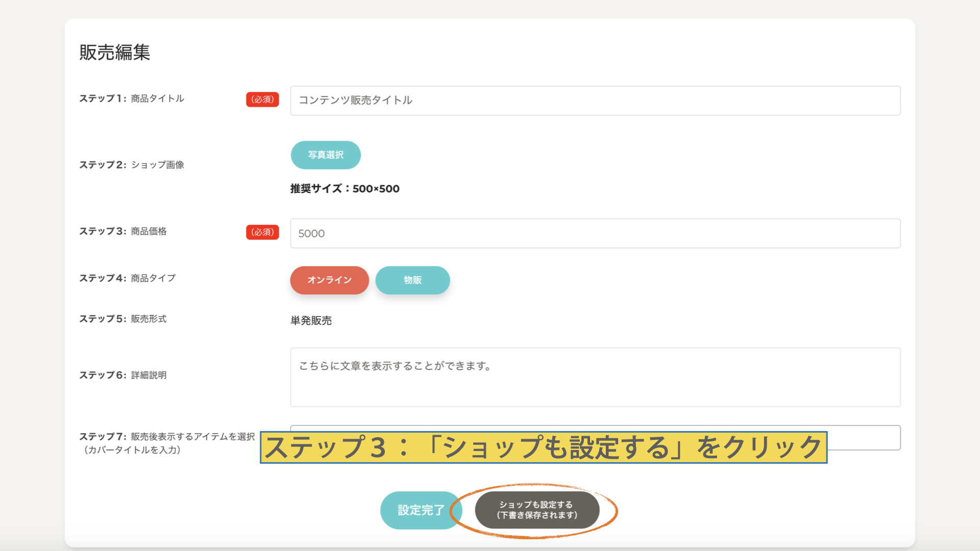Click the 必須 badge beside 商品タイトル
The image size is (980, 551).
pyautogui.click(x=262, y=99)
